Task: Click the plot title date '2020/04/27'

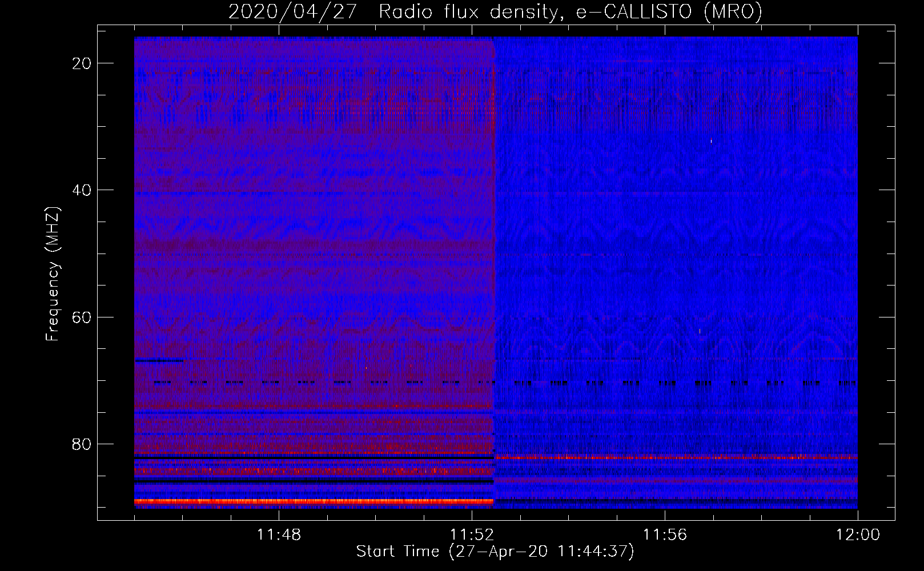Action: coord(293,11)
